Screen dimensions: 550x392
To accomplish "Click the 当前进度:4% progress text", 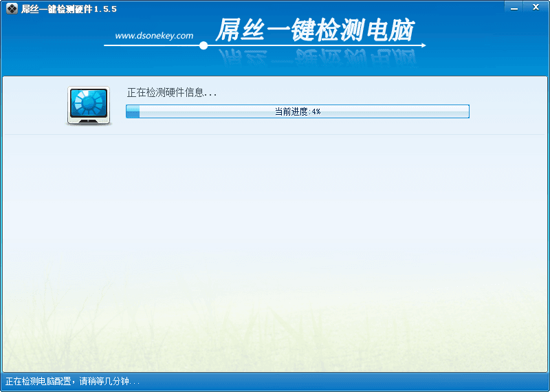I will (x=298, y=111).
